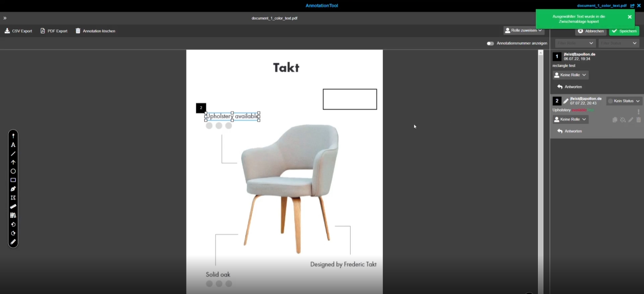The width and height of the screenshot is (644, 294).
Task: Open Keine Rolle dropdown for rectangle test
Action: tap(571, 75)
